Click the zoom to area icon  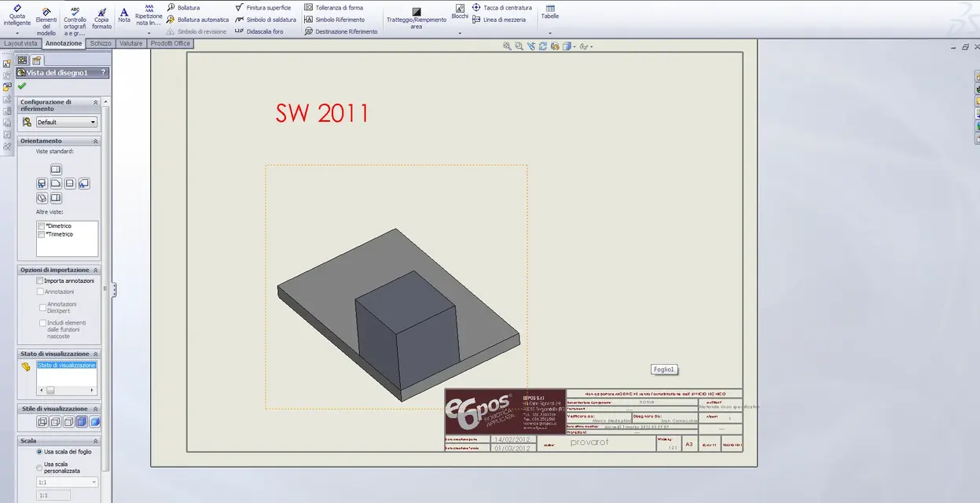tap(519, 46)
